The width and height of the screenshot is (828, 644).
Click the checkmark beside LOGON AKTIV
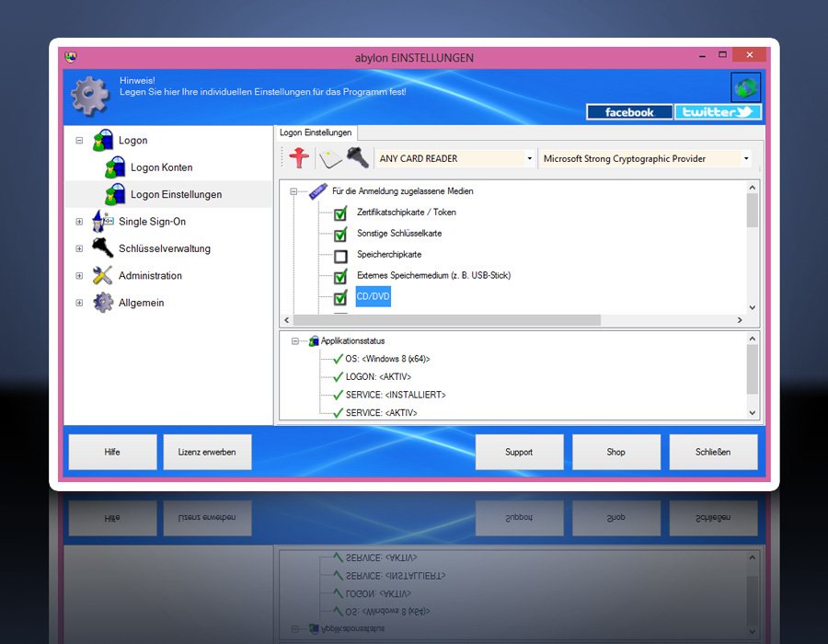pos(338,377)
